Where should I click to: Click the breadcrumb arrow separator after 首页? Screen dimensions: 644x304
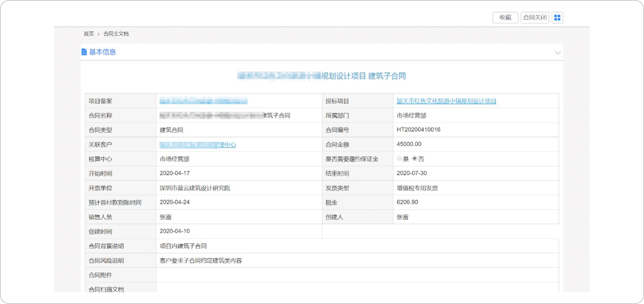point(99,34)
